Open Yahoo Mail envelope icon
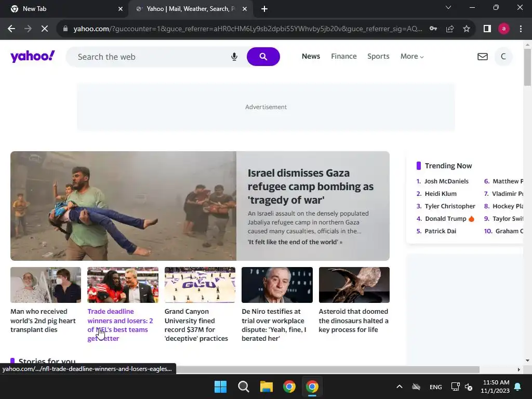This screenshot has height=399, width=532. 483,57
